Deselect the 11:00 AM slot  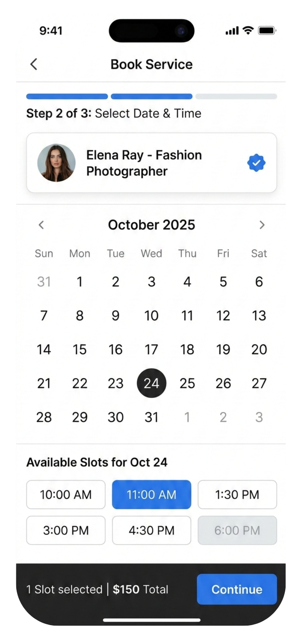151,495
